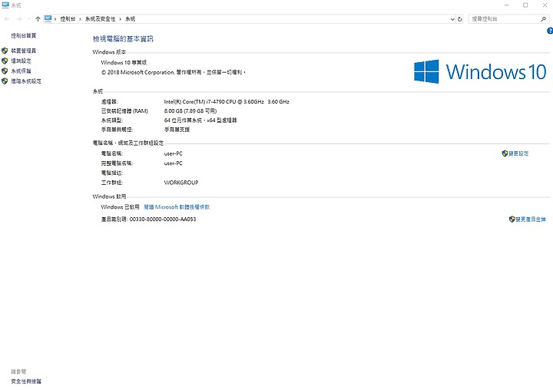This screenshot has height=392, width=553.
Task: Select product ID 00330-80000-00000-AA053
Action: click(163, 219)
